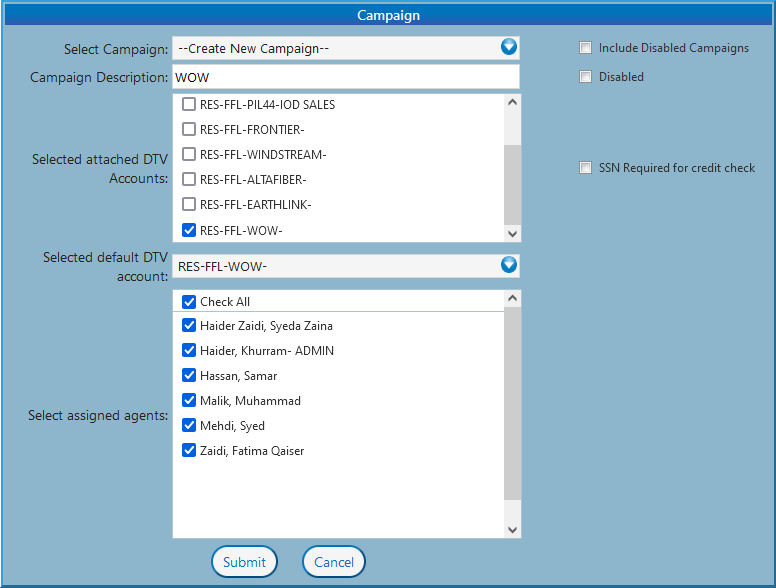Toggle the Check All agents checkbox
The height and width of the screenshot is (588, 776).
pyautogui.click(x=189, y=301)
